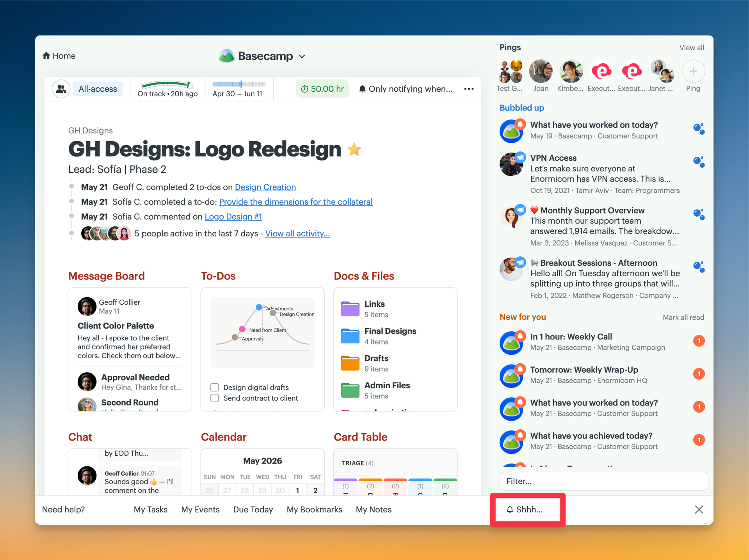Click Mark all read

tap(683, 317)
